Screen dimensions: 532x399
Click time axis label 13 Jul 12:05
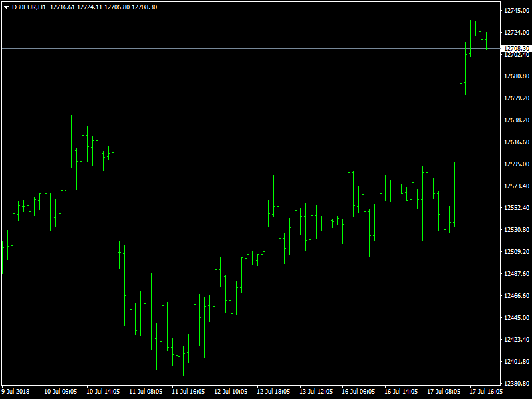coord(316,392)
